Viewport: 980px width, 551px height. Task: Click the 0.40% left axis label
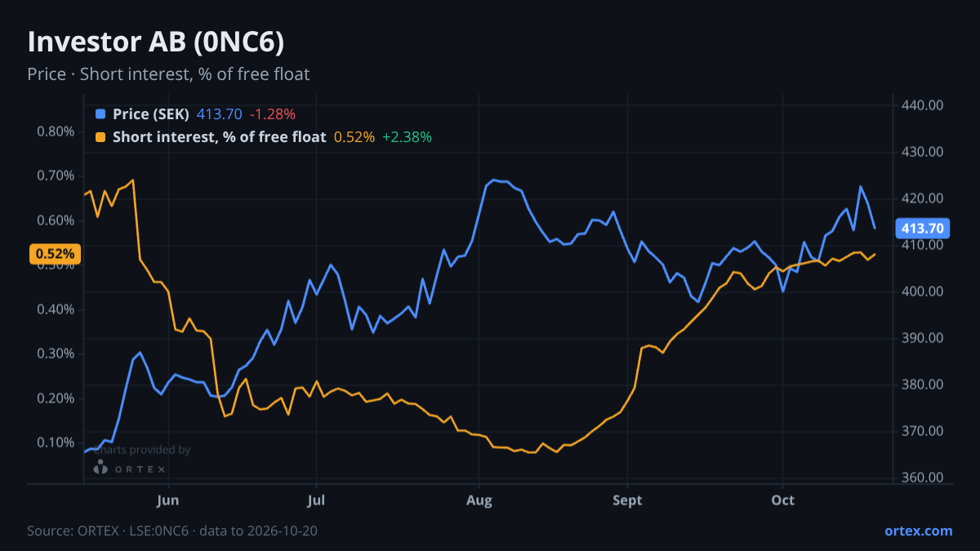(x=56, y=309)
